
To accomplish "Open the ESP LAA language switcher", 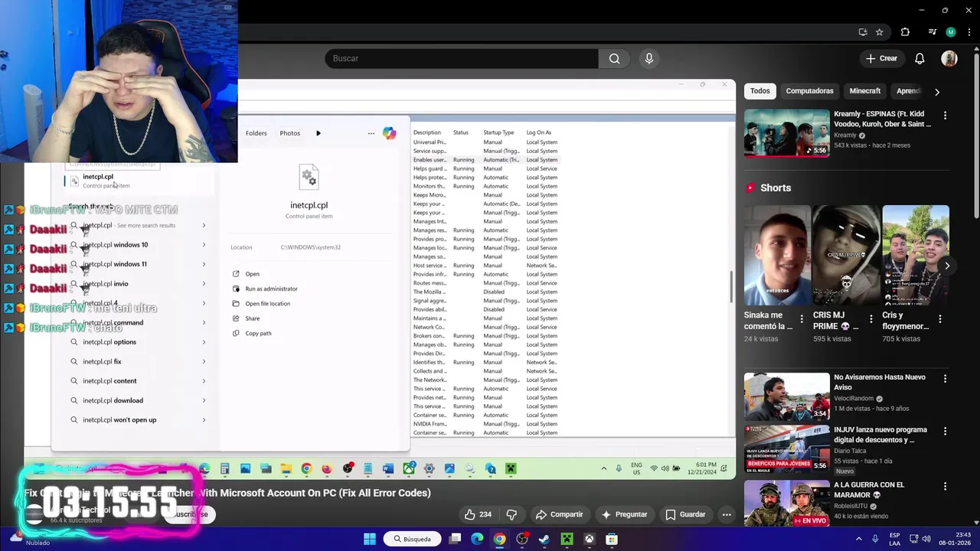I will (x=895, y=540).
